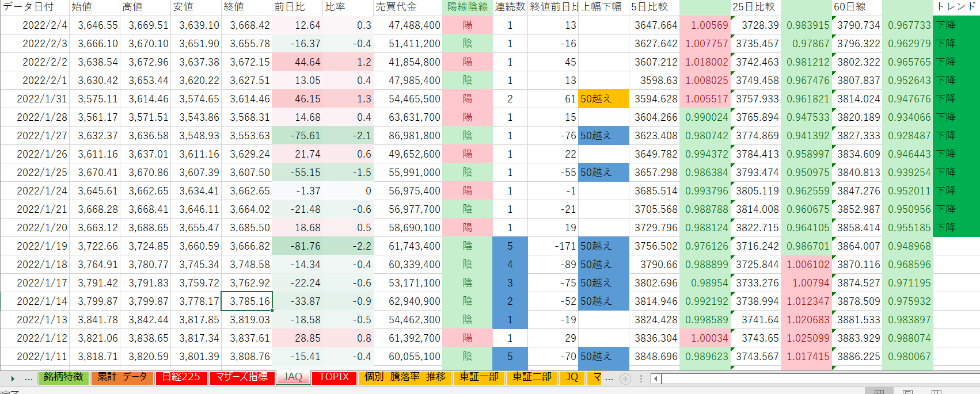The height and width of the screenshot is (394, 980).
Task: Open the 銘柄特徴 sheet tab
Action: (x=63, y=377)
